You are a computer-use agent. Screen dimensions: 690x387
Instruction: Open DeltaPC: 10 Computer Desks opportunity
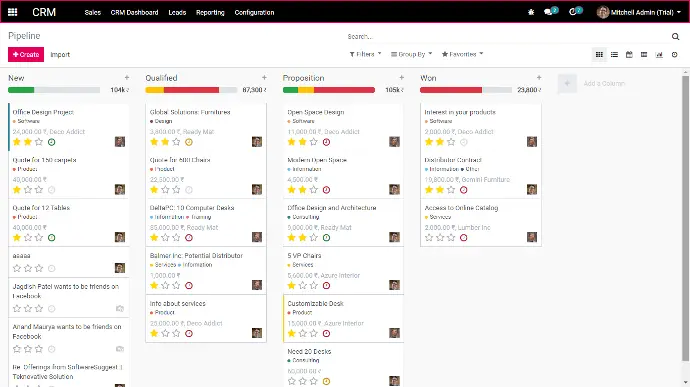(x=192, y=208)
